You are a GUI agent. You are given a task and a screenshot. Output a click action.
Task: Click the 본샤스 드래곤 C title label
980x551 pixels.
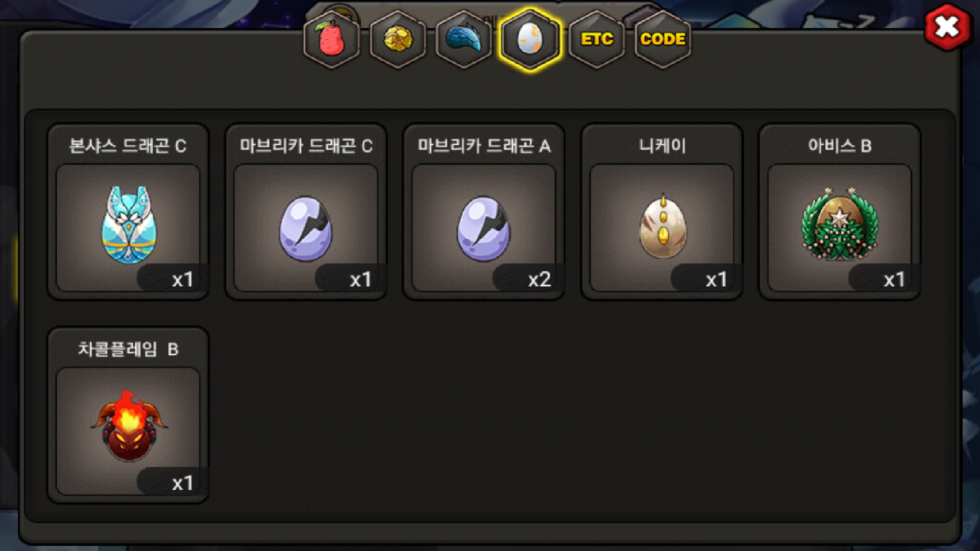tap(128, 146)
